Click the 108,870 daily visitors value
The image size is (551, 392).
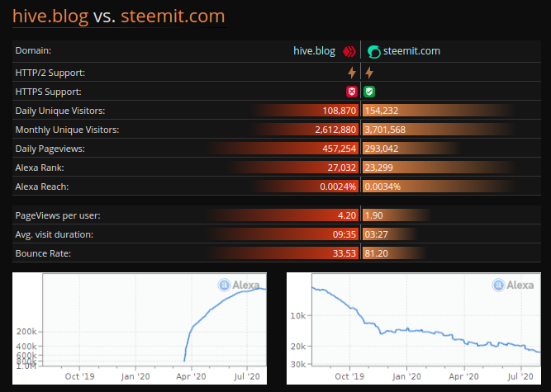tap(339, 111)
